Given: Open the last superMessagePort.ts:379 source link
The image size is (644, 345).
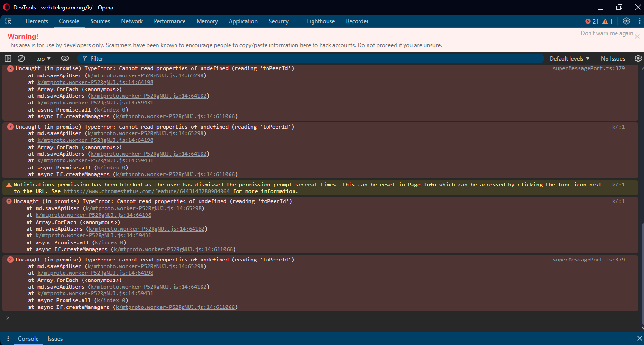Looking at the screenshot, I should click(589, 260).
